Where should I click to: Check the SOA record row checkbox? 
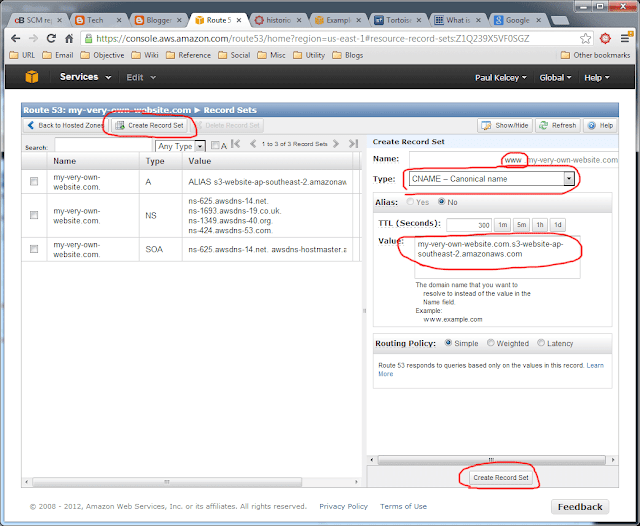tap(34, 249)
